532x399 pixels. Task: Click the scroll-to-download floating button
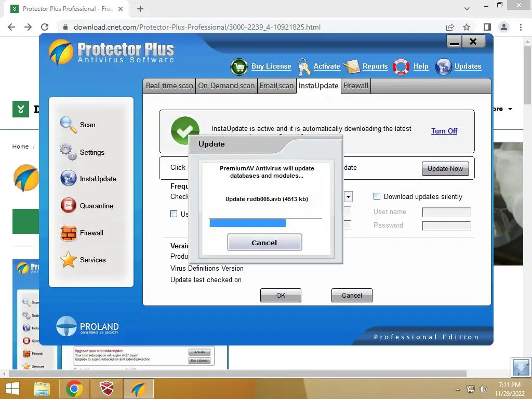(x=521, y=367)
